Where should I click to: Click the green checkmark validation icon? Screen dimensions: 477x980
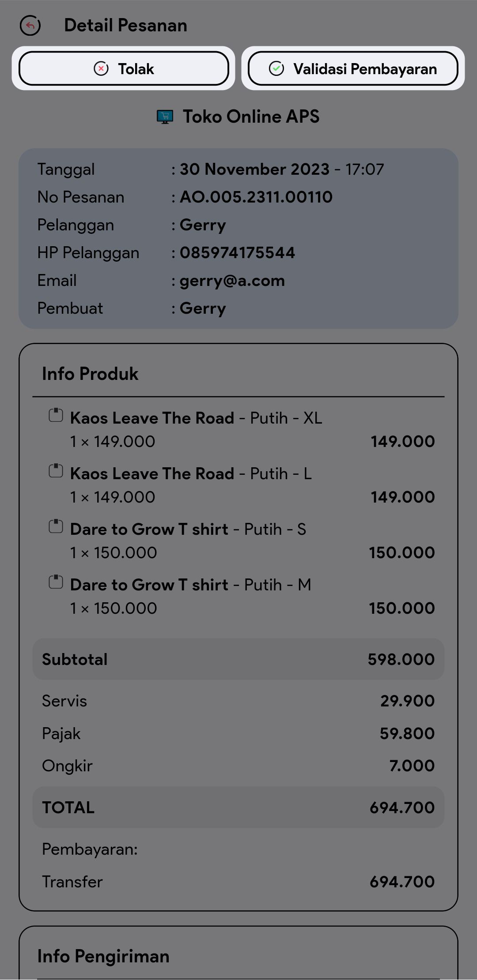pyautogui.click(x=276, y=69)
